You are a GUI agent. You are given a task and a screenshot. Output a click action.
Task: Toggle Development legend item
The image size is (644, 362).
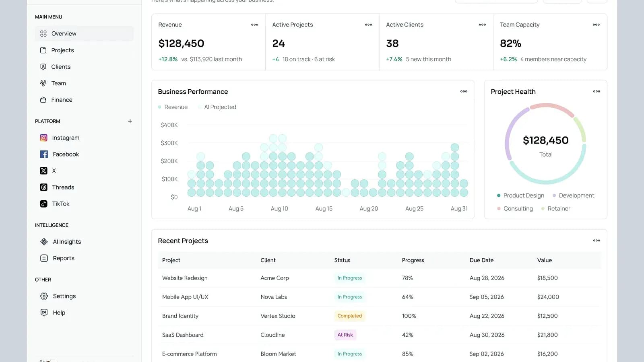tap(573, 195)
